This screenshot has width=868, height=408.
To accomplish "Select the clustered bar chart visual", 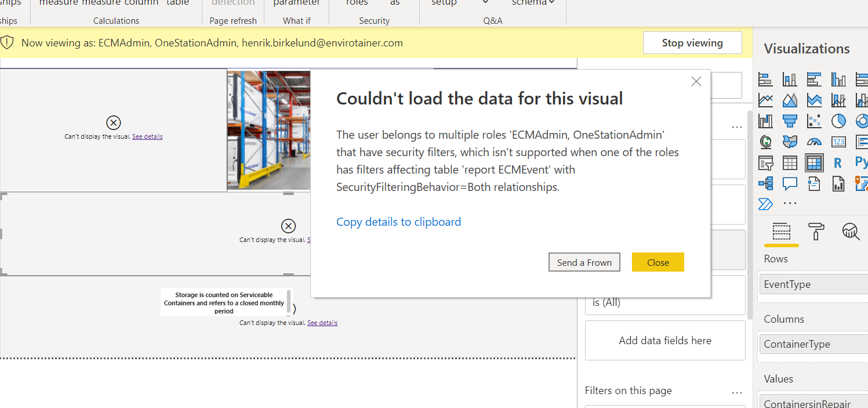I will click(814, 80).
